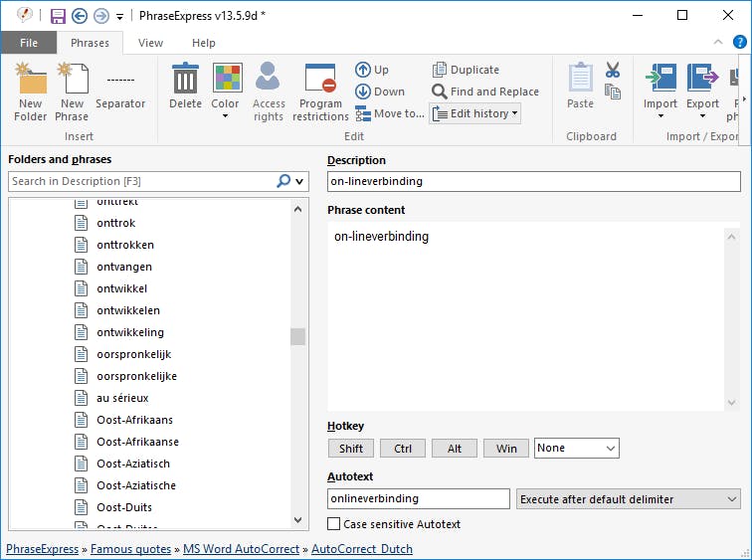Select the au sérieux phrase
752x560 pixels.
click(x=122, y=398)
